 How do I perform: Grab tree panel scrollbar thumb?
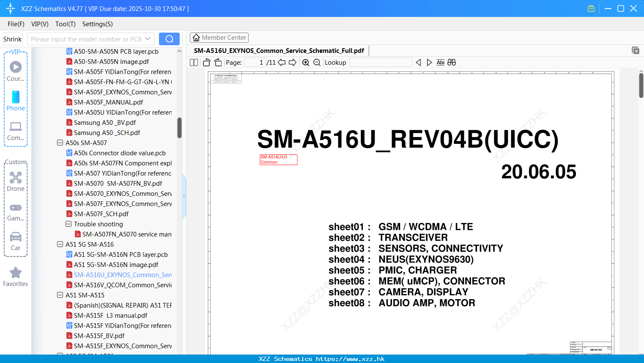pyautogui.click(x=179, y=128)
